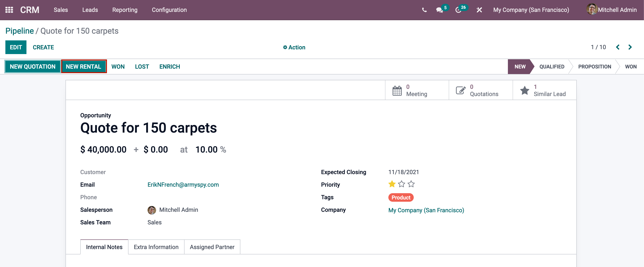The image size is (644, 267).
Task: Click the Quotations edit icon
Action: 461,90
